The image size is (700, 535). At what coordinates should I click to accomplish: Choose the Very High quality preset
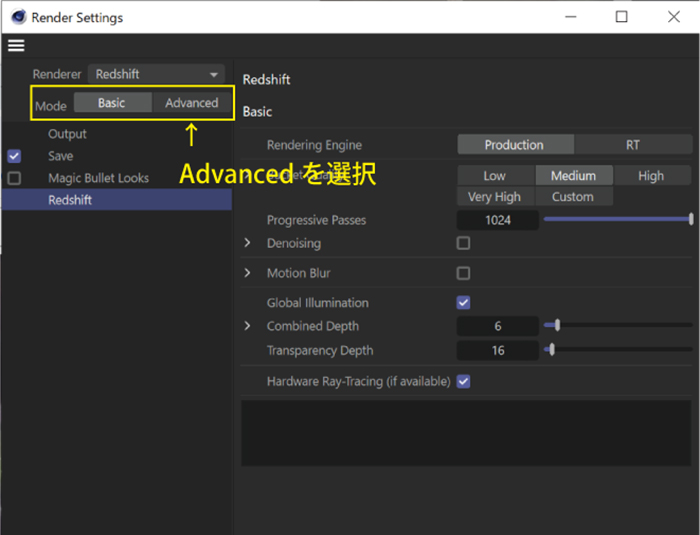(x=494, y=197)
